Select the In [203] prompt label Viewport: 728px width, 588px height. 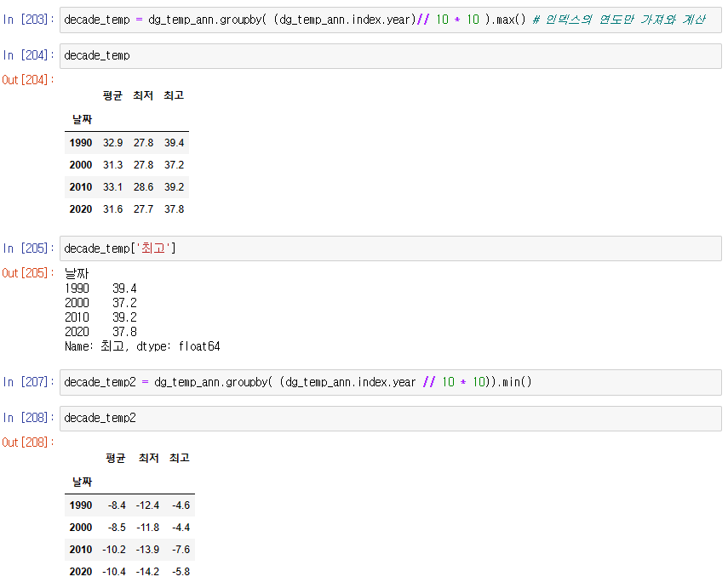tap(28, 20)
